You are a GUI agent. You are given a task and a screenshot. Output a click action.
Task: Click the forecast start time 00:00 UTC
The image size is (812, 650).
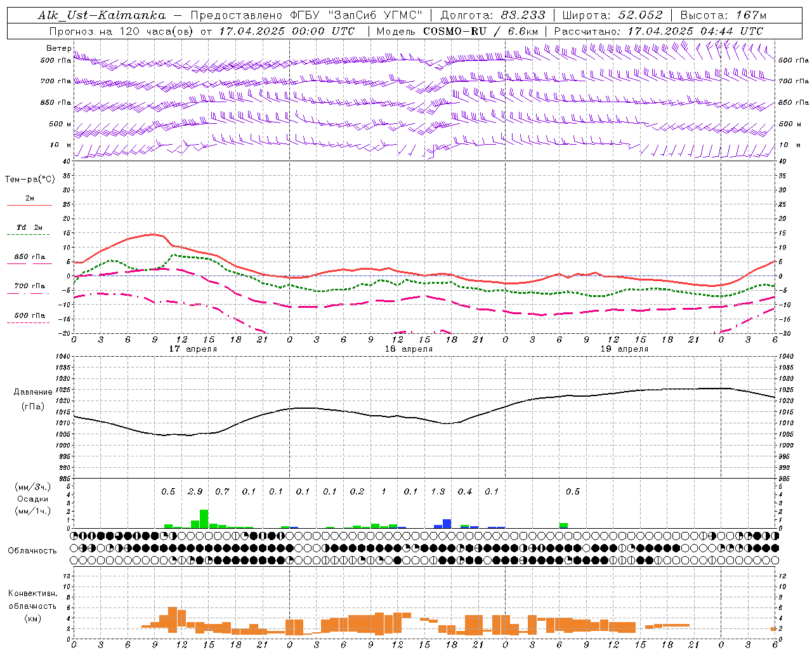click(323, 31)
